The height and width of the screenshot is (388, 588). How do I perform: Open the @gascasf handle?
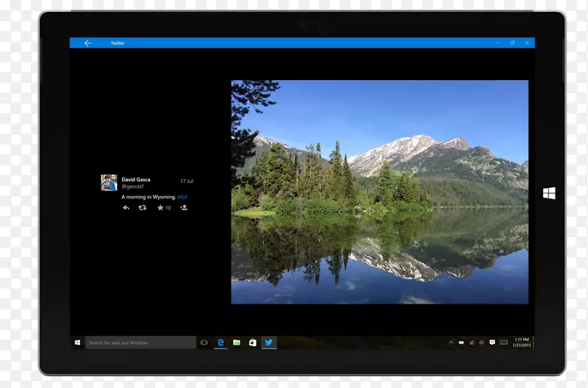click(x=132, y=187)
